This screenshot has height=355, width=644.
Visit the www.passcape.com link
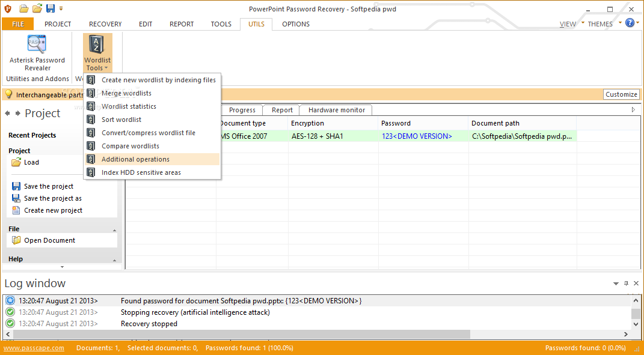pos(34,348)
